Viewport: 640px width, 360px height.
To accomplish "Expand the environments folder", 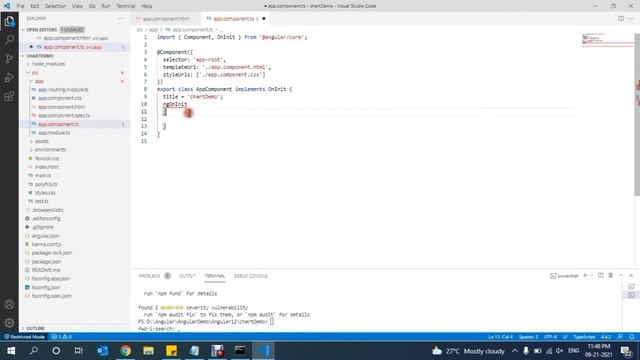I will (50, 150).
